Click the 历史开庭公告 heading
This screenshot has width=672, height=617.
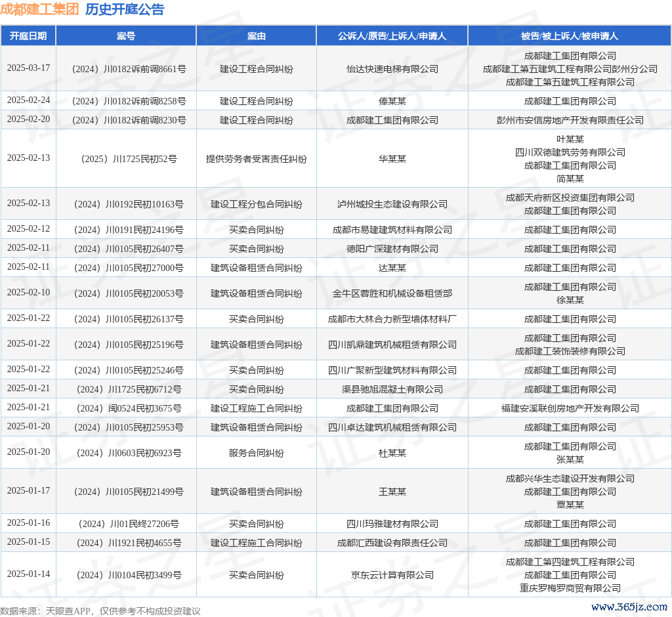coord(125,9)
